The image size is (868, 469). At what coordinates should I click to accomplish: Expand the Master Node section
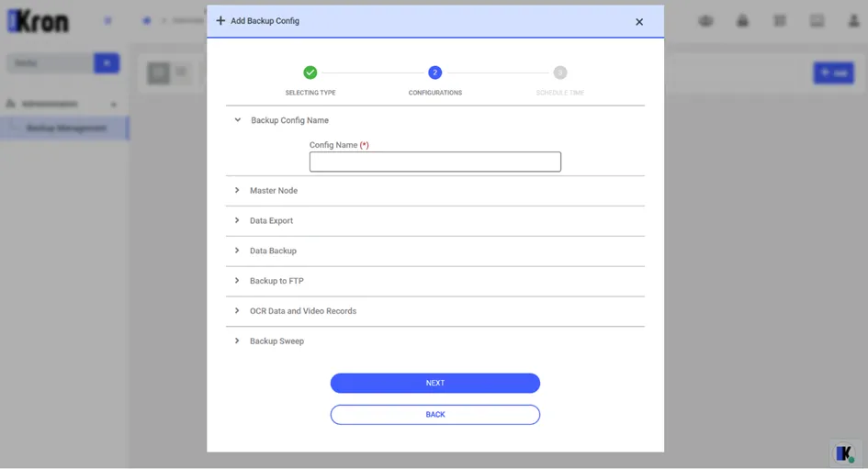coord(237,190)
